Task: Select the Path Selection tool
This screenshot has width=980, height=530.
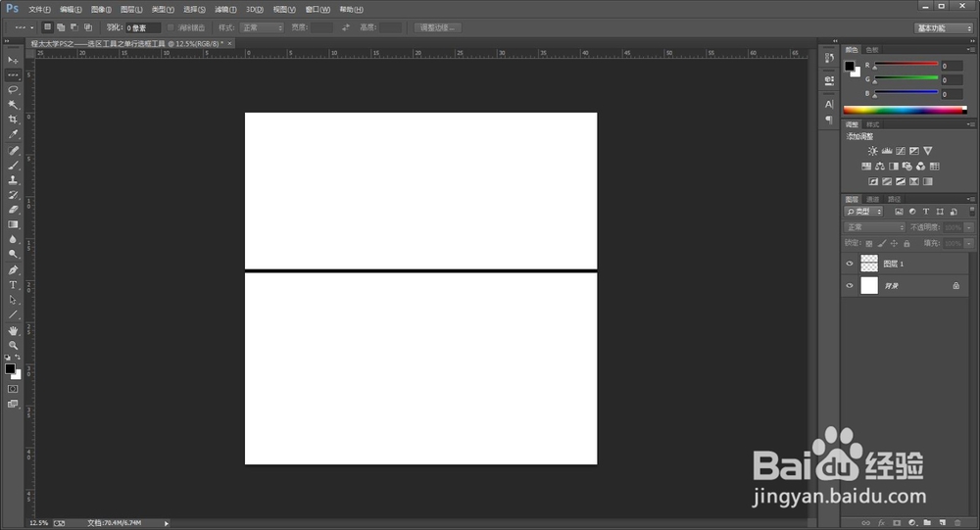Action: (x=13, y=300)
